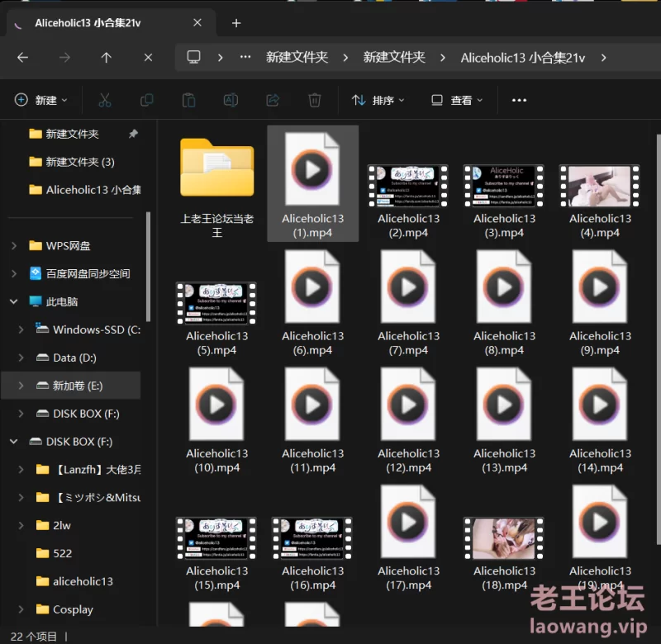This screenshot has width=661, height=644.
Task: Select Aliceholic13 (16).mp4 thumbnail
Action: pos(313,538)
